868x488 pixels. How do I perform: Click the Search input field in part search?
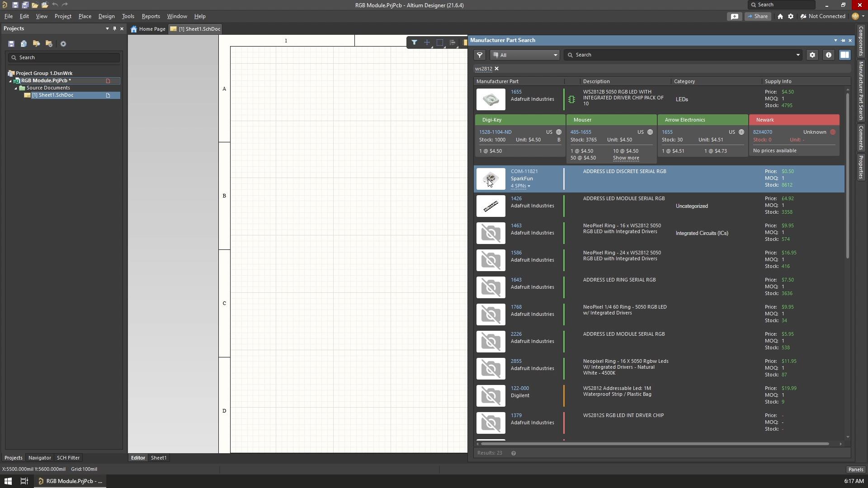[683, 54]
